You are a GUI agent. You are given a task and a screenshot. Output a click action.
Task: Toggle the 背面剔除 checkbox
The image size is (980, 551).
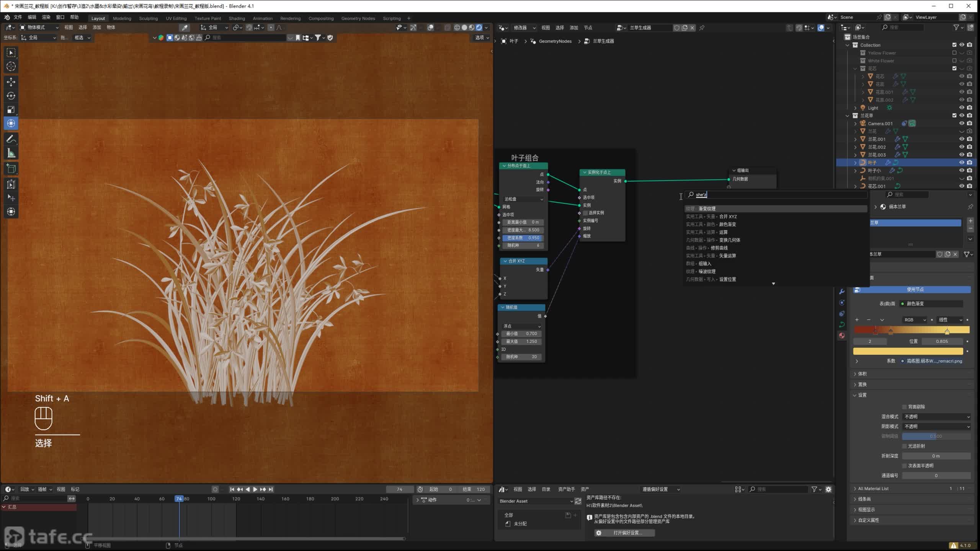(x=905, y=407)
